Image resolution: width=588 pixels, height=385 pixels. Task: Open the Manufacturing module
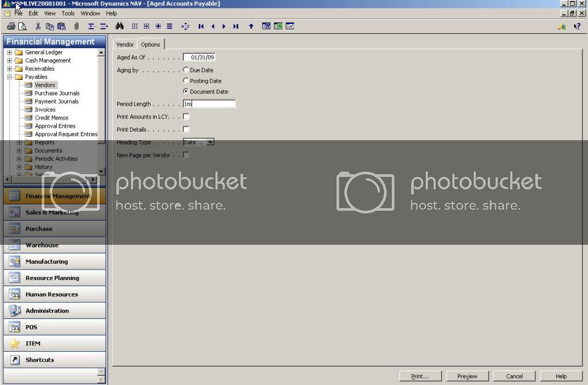pos(55,261)
